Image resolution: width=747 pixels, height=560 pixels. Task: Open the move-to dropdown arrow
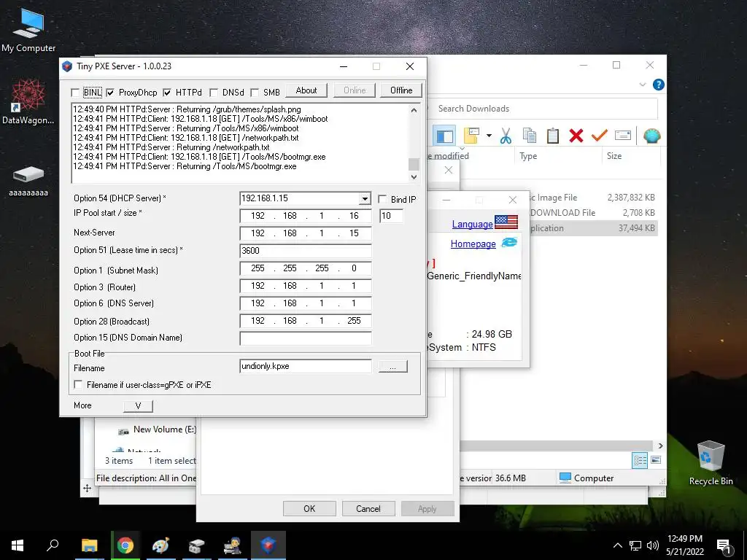pos(489,136)
